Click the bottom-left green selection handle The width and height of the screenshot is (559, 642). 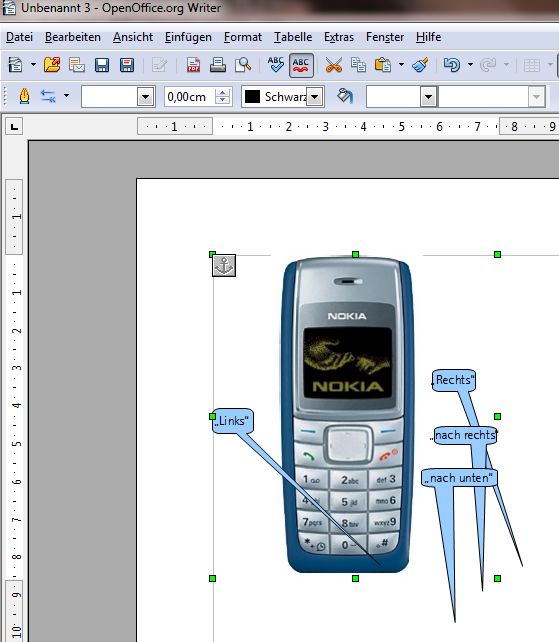(x=213, y=578)
